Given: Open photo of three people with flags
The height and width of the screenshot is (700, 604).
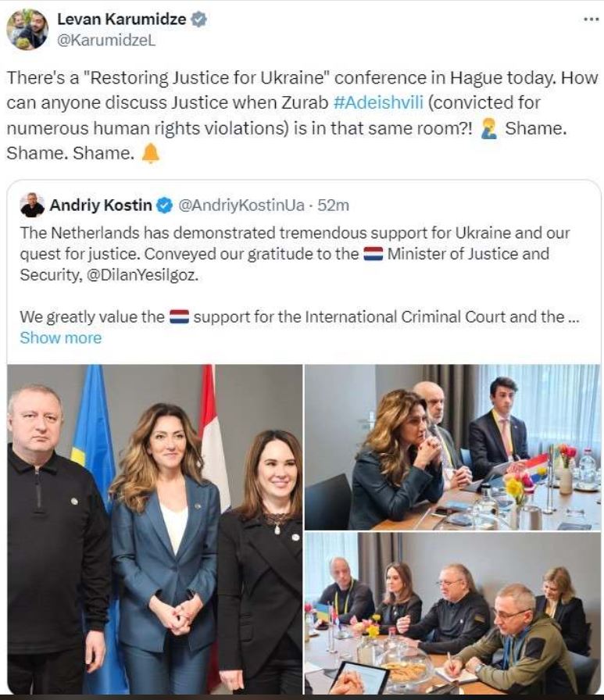Looking at the screenshot, I should point(155,529).
